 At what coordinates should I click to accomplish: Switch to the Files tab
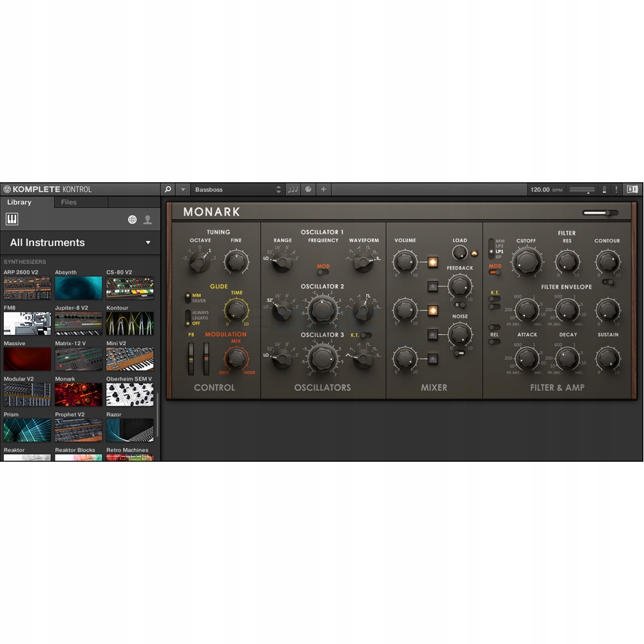tap(69, 202)
